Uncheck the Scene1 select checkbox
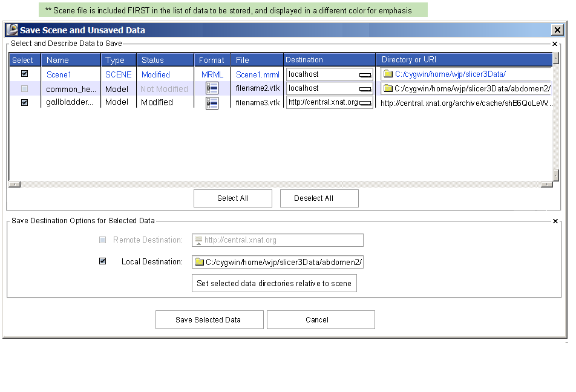The image size is (576, 392). click(25, 74)
